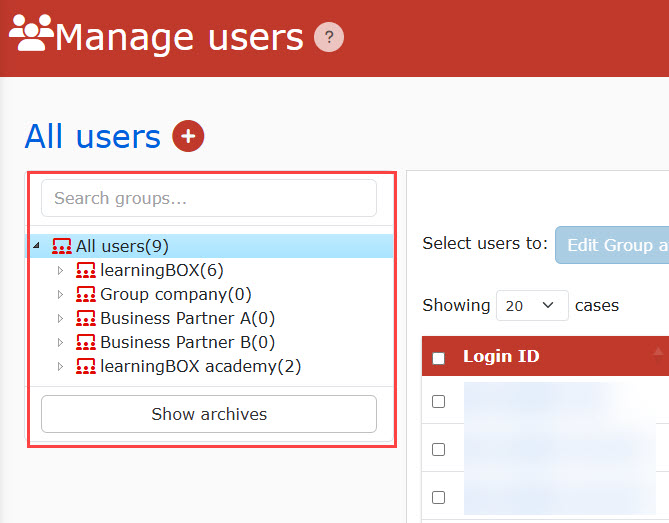Tick the third user row checkbox
The image size is (669, 523).
(438, 497)
